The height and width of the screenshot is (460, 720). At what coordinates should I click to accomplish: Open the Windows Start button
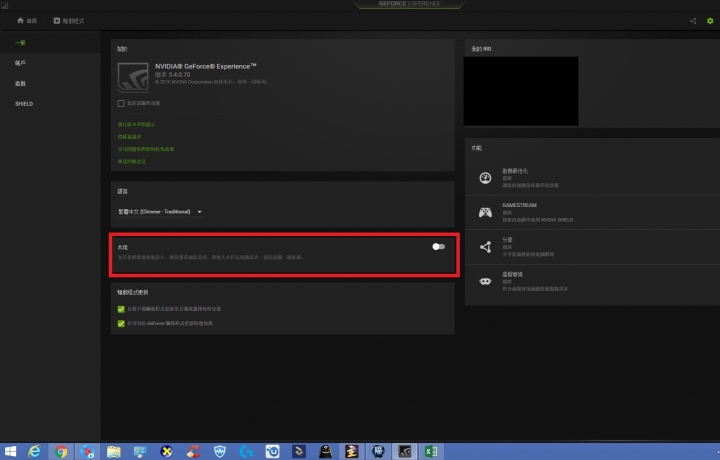[x=10, y=452]
